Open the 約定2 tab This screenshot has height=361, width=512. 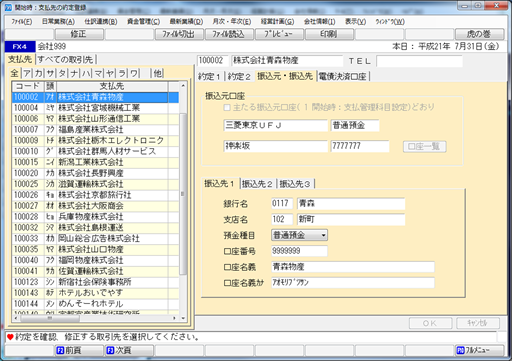coord(239,77)
